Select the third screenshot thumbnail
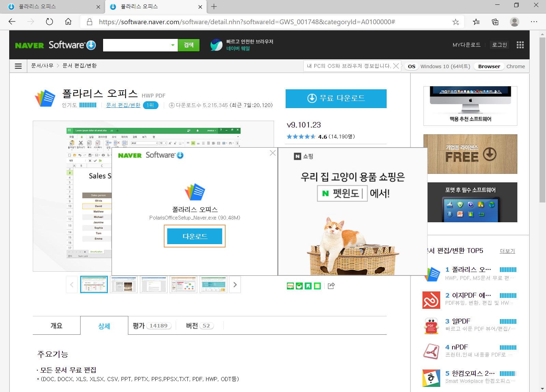 click(x=154, y=285)
